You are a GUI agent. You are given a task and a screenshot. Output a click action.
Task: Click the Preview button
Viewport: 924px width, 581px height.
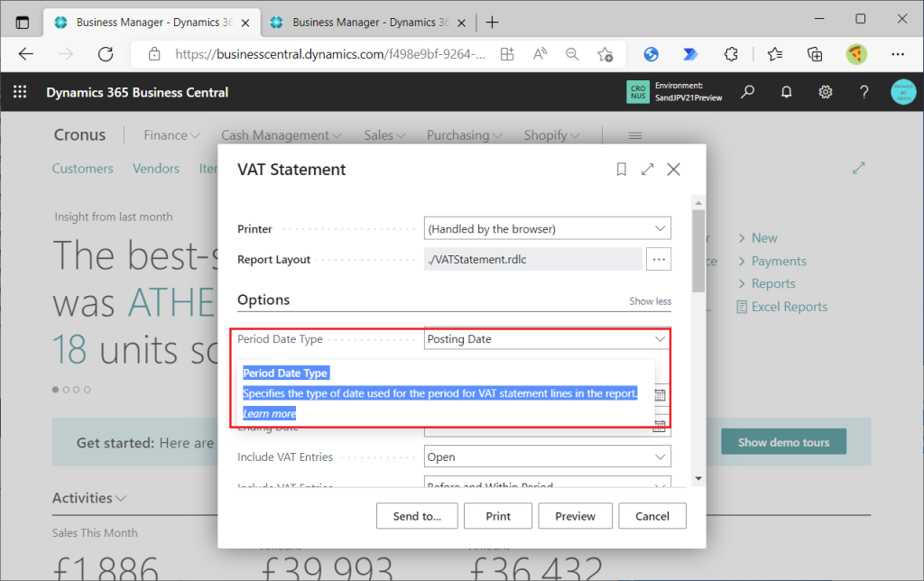tap(575, 516)
